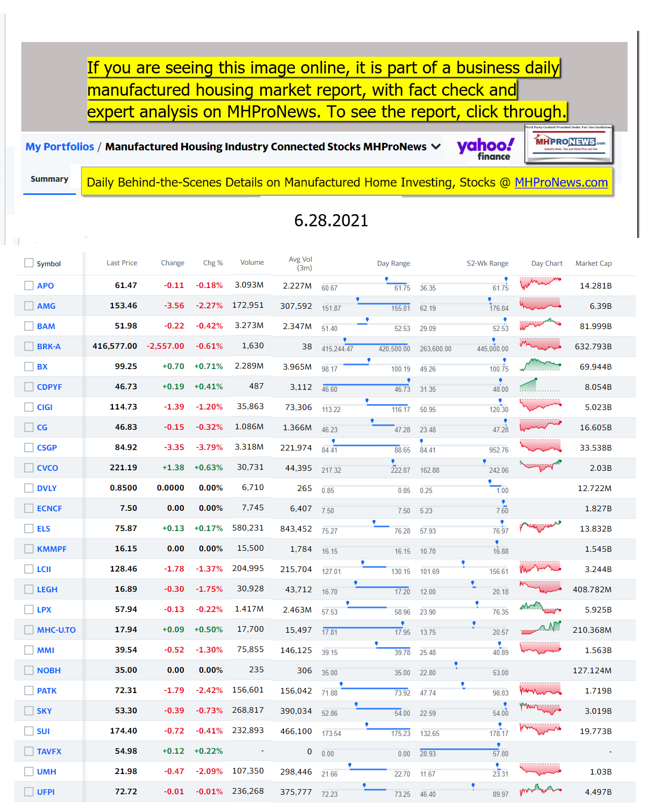Check the UFPI row checkbox
This screenshot has width=660, height=812.
pos(29,792)
